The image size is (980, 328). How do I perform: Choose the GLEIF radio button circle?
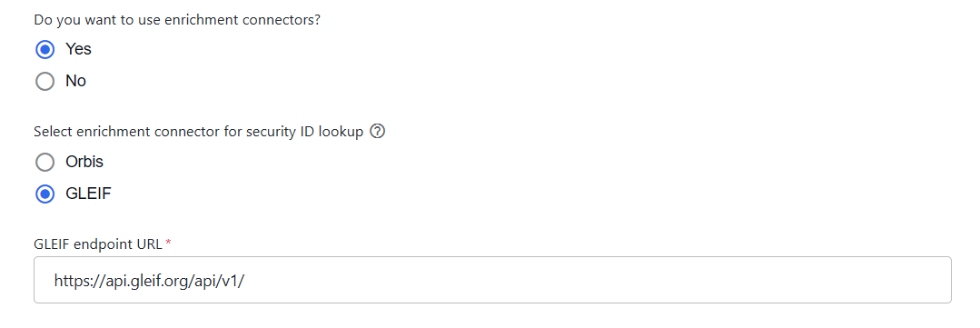45,194
